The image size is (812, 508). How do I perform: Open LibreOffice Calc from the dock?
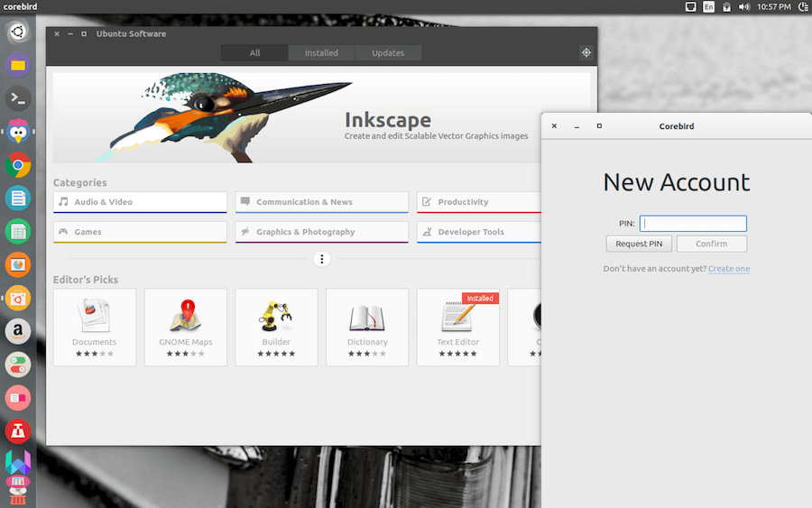click(x=18, y=232)
